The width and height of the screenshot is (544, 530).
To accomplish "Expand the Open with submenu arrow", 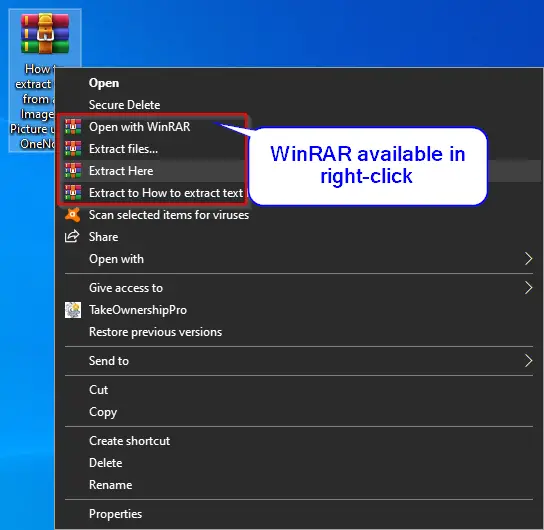I will coord(528,259).
